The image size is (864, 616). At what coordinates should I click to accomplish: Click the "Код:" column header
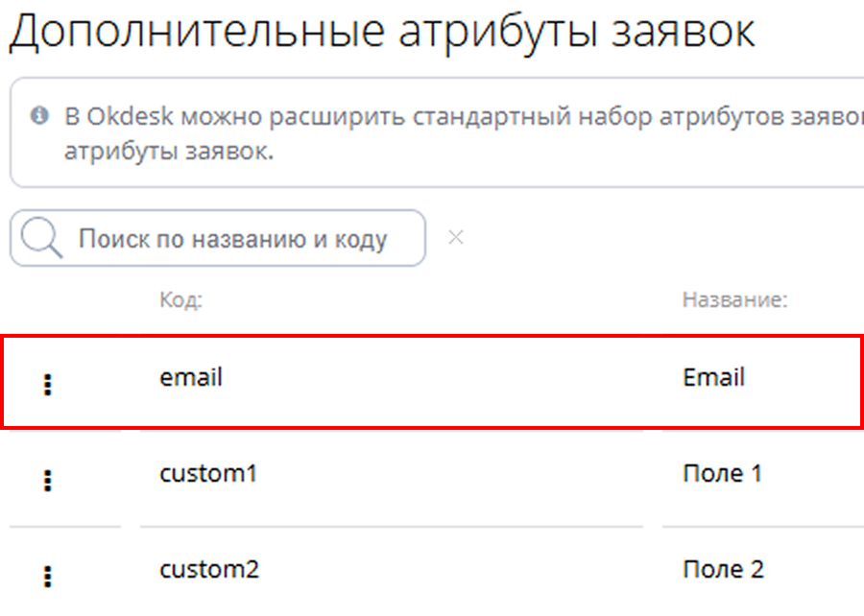coord(180,300)
